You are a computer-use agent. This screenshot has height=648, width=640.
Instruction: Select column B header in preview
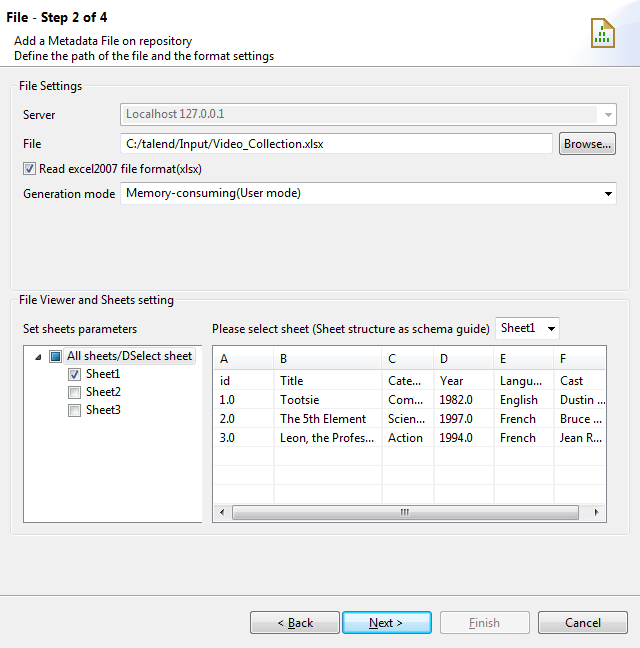[x=327, y=359]
